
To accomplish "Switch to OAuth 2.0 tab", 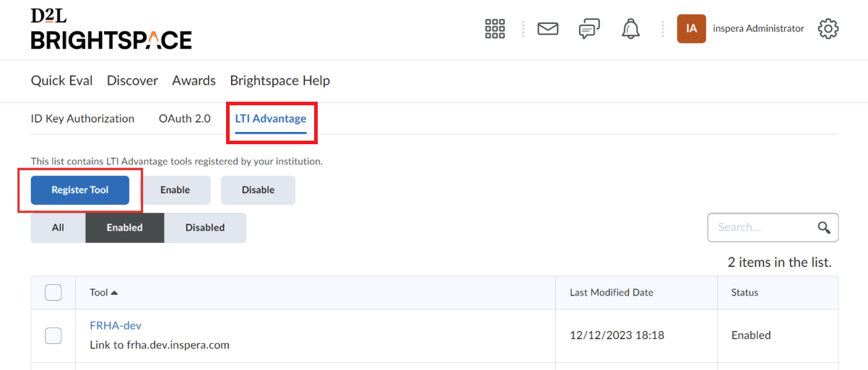I will tap(185, 118).
